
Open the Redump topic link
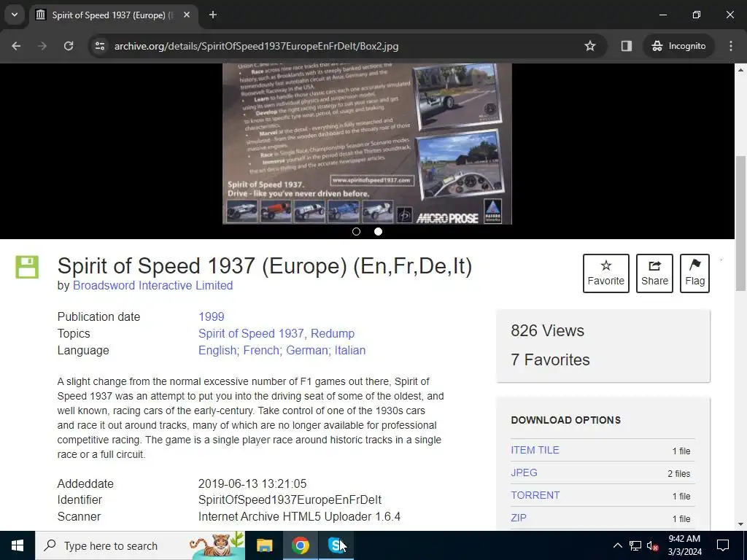(333, 334)
